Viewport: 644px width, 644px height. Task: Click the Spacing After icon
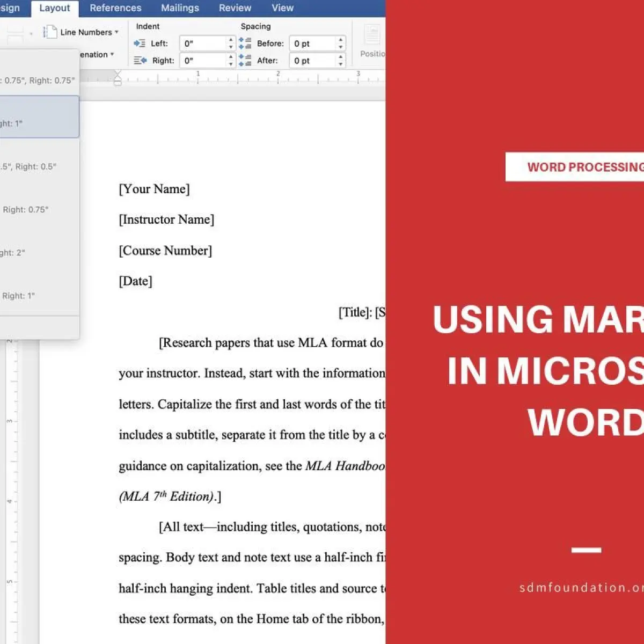[x=245, y=61]
